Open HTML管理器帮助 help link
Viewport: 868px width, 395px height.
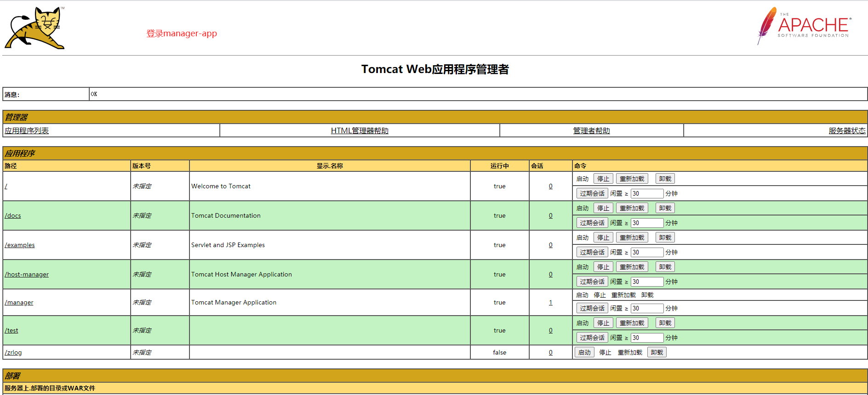[x=360, y=130]
